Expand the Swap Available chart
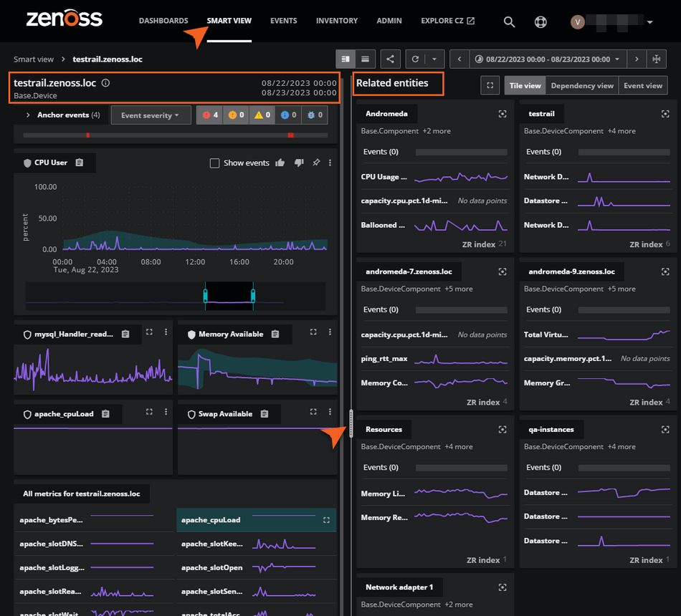The width and height of the screenshot is (681, 616). click(x=313, y=412)
